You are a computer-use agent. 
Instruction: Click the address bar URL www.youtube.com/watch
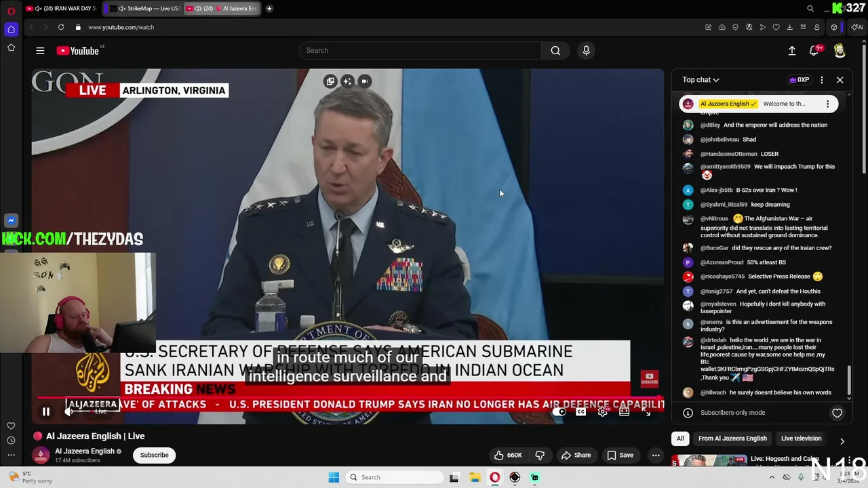point(121,27)
